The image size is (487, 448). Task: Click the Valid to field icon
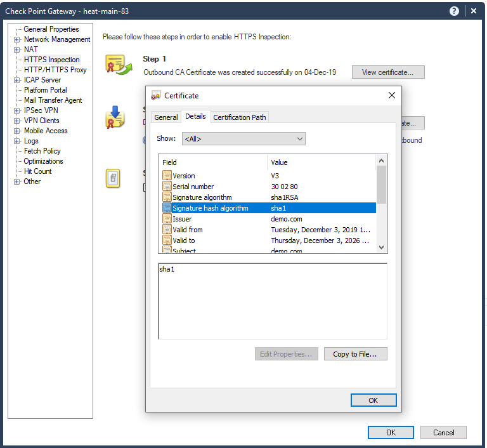pyautogui.click(x=167, y=240)
